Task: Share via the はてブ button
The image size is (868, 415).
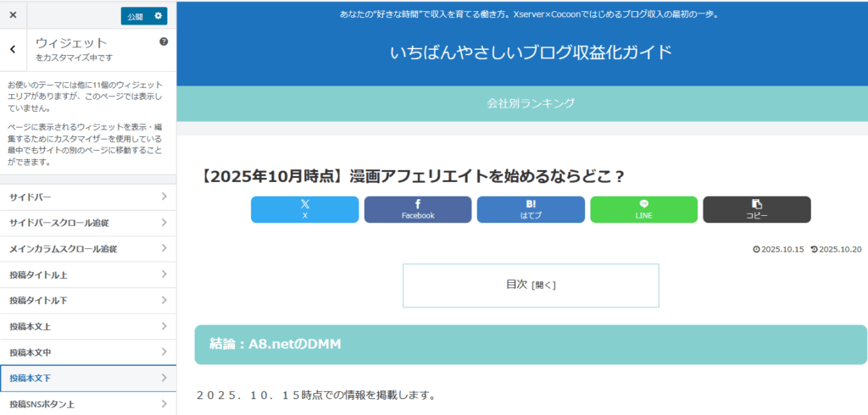Action: click(x=531, y=209)
